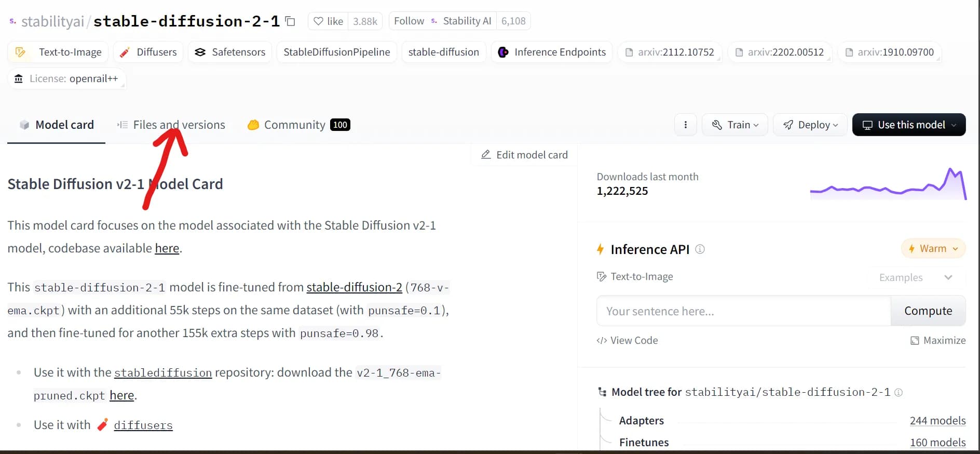Click the View Code brackets icon
Screen dimensions: 980x454
(x=602, y=341)
